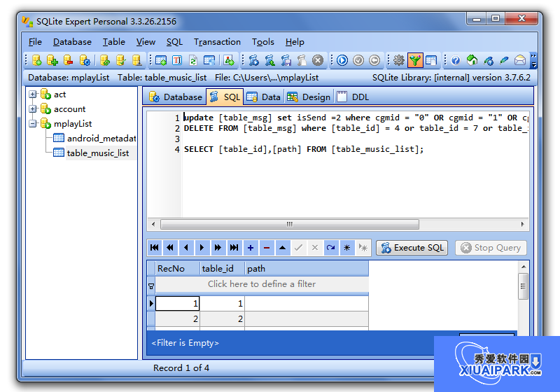This screenshot has height=392, width=560.
Task: Delete record with red minus button
Action: click(x=267, y=248)
